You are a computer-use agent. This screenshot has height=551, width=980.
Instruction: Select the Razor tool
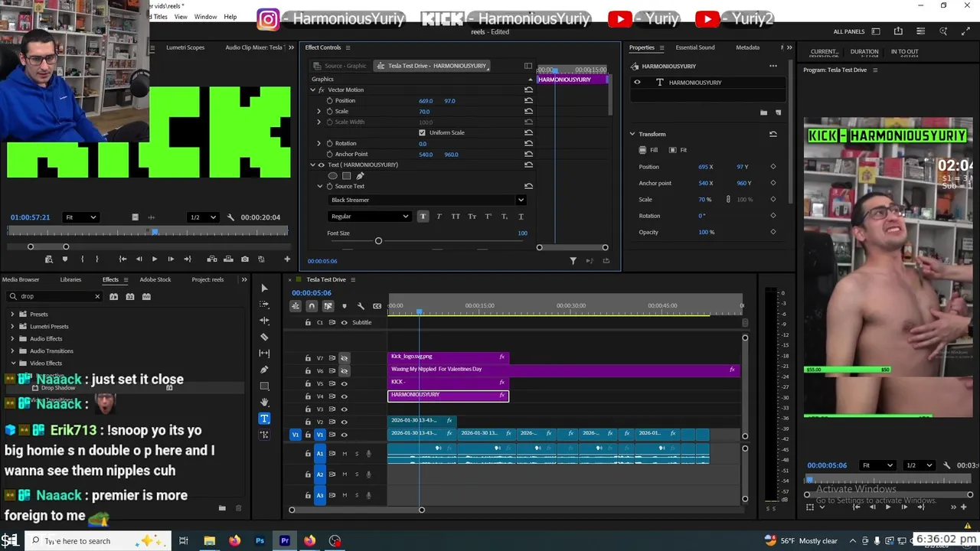pos(264,337)
